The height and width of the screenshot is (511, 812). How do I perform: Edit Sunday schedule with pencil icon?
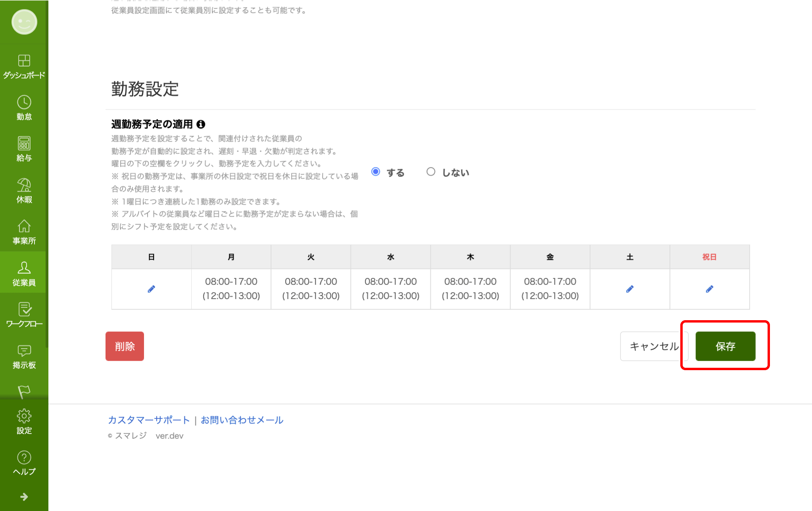pos(151,289)
